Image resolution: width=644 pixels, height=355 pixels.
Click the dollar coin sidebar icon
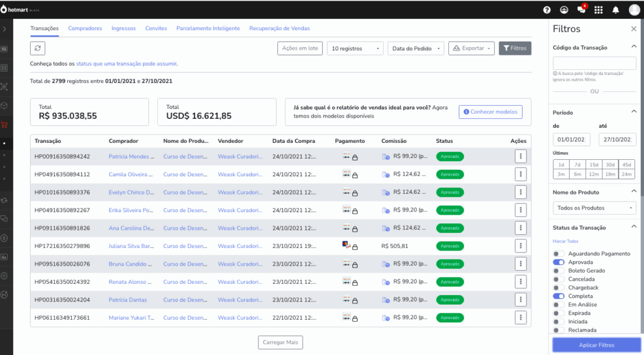pyautogui.click(x=4, y=237)
